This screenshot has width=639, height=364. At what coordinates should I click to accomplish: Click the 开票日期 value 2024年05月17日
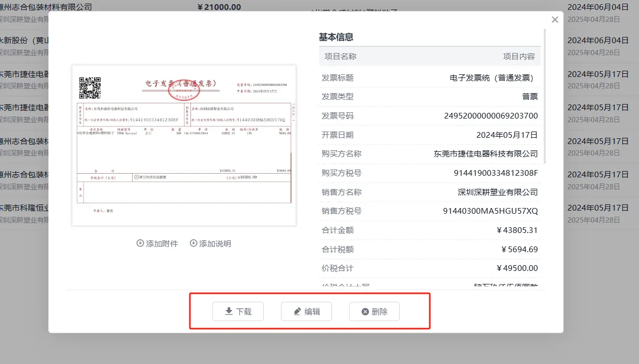507,135
